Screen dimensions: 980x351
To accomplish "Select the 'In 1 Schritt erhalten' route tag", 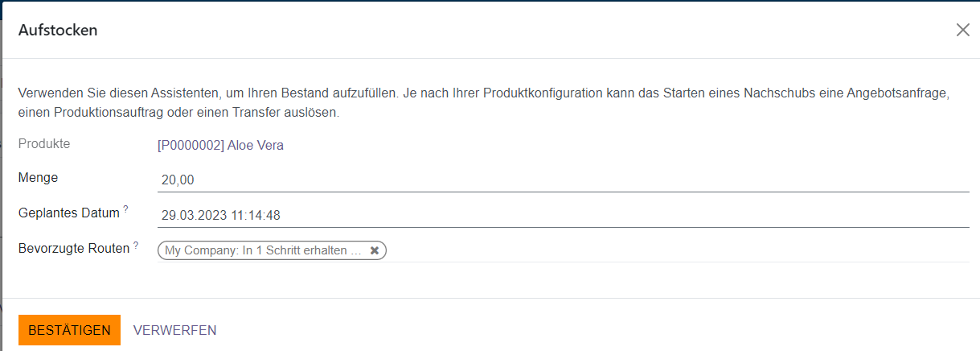I will (262, 250).
